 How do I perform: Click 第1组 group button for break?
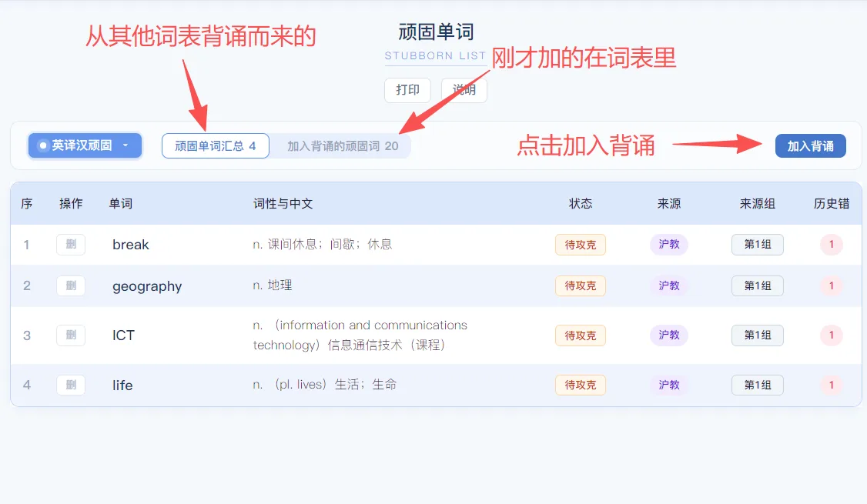coord(758,244)
